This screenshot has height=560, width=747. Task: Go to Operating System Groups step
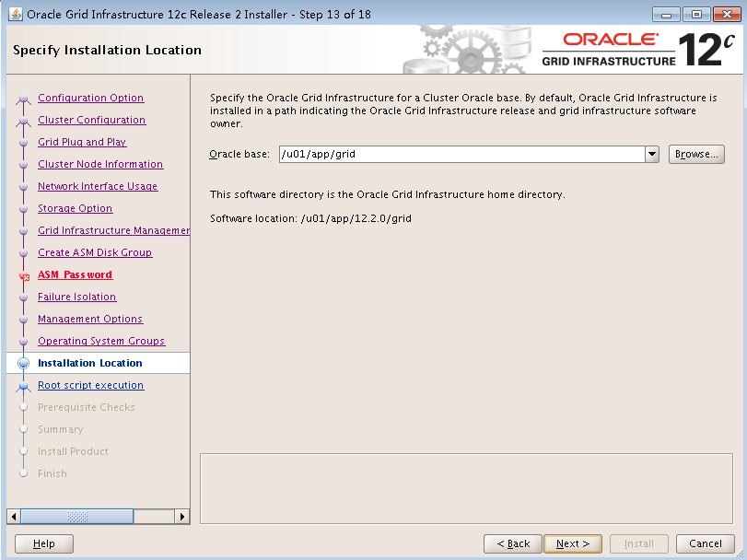coord(101,341)
